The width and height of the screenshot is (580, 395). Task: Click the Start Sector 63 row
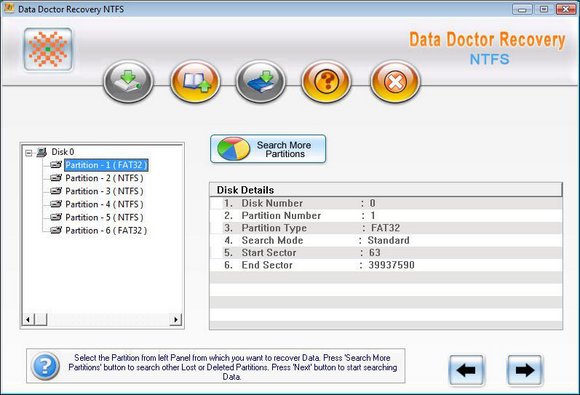[x=386, y=253]
